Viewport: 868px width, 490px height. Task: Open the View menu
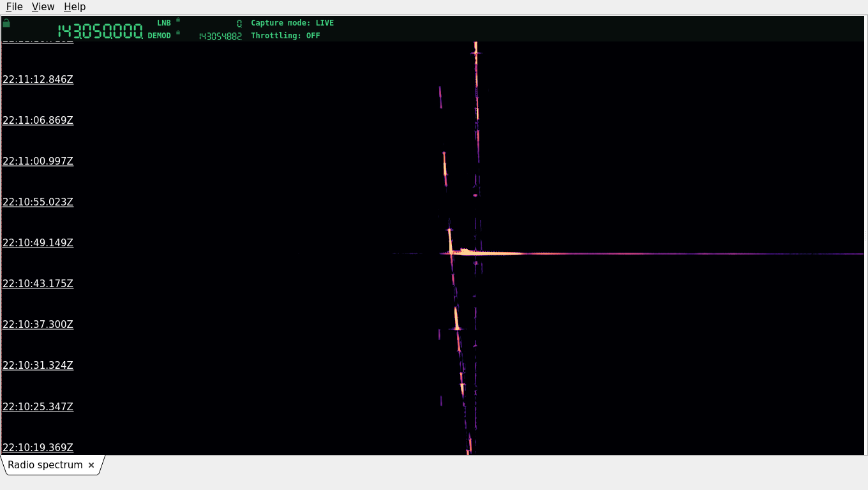point(43,6)
